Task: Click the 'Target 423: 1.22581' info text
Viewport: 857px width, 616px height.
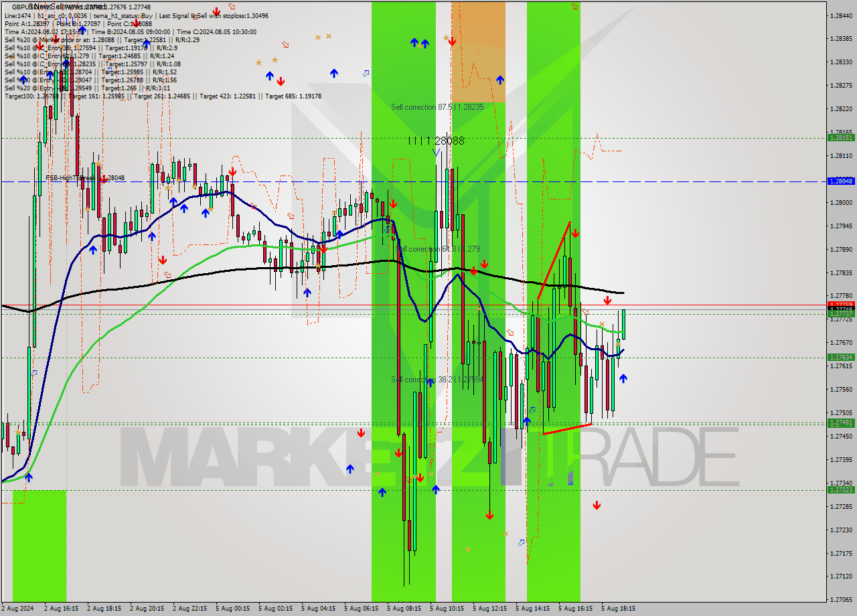Action: tap(232, 96)
